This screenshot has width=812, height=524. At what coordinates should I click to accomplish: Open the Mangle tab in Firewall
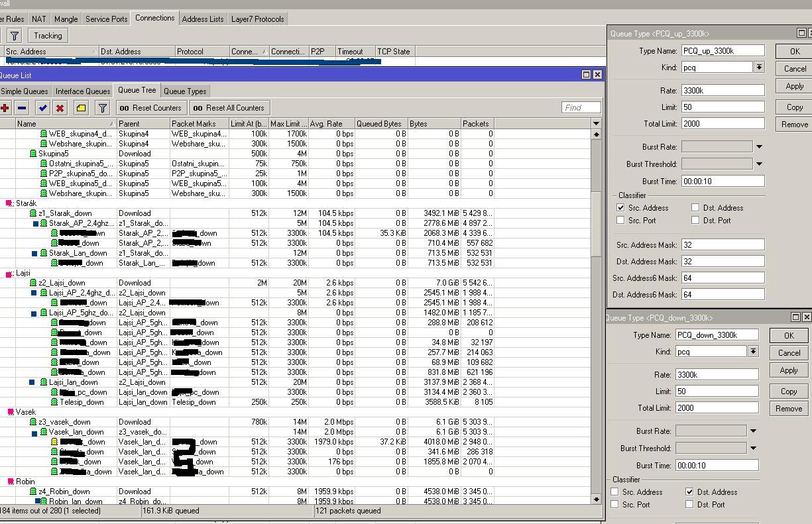click(66, 19)
